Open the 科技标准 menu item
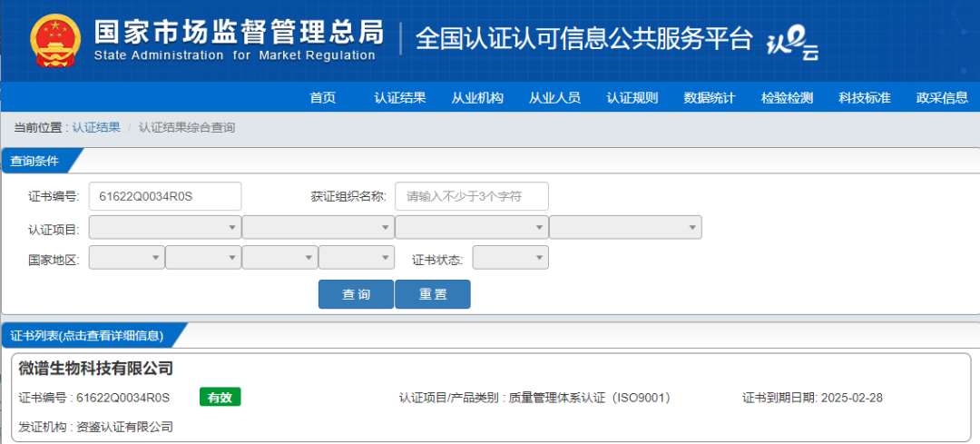 865,97
